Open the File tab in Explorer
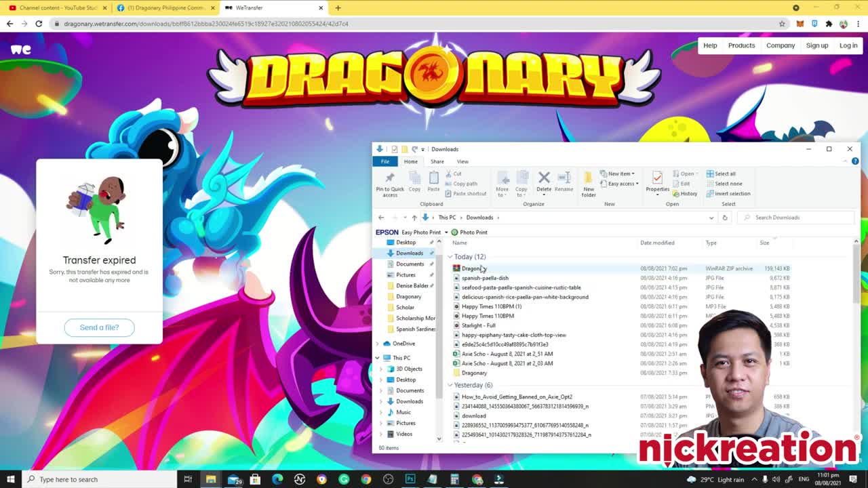Viewport: 868px width, 488px height. tap(384, 161)
